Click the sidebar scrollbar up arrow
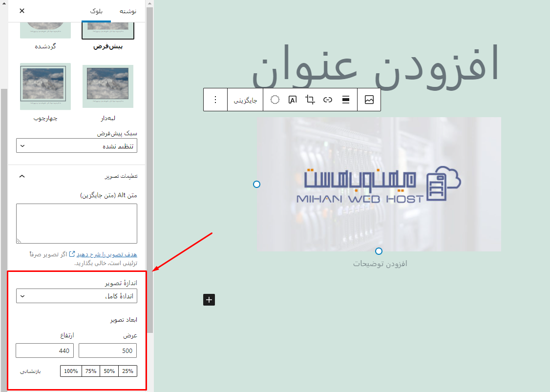 (150, 4)
